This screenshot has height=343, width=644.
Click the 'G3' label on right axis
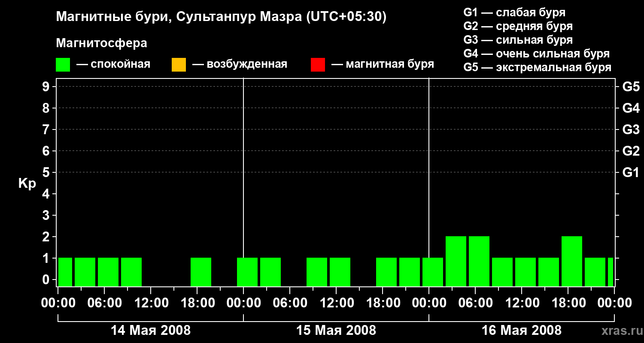(x=631, y=129)
